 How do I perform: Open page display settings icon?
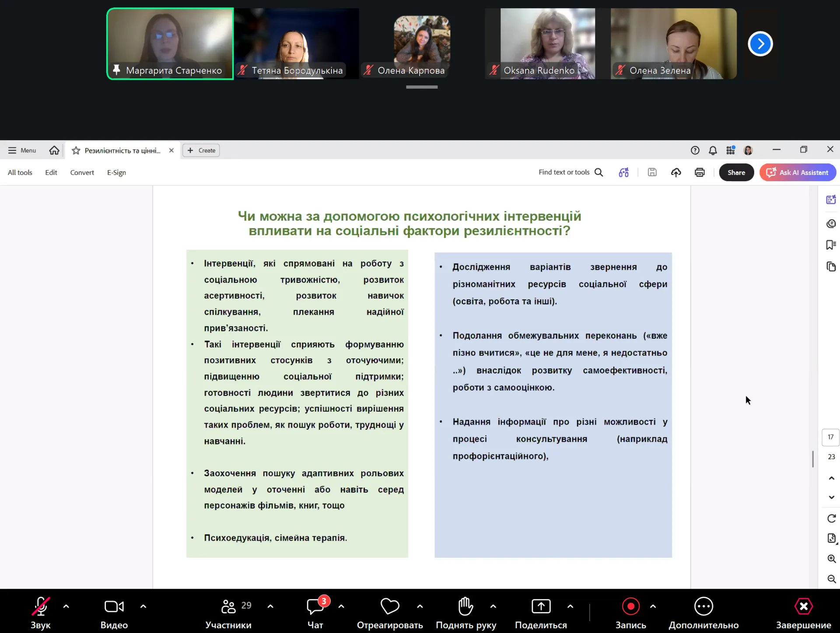831,538
